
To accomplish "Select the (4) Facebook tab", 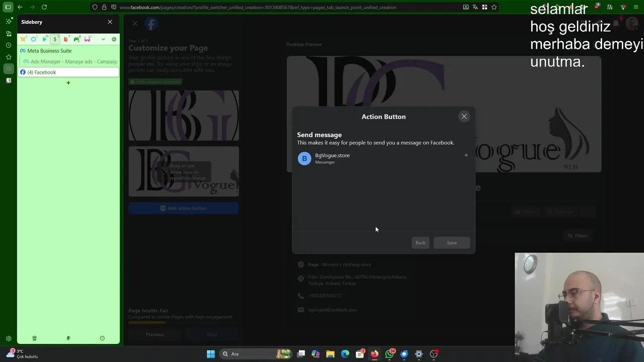I will click(68, 72).
